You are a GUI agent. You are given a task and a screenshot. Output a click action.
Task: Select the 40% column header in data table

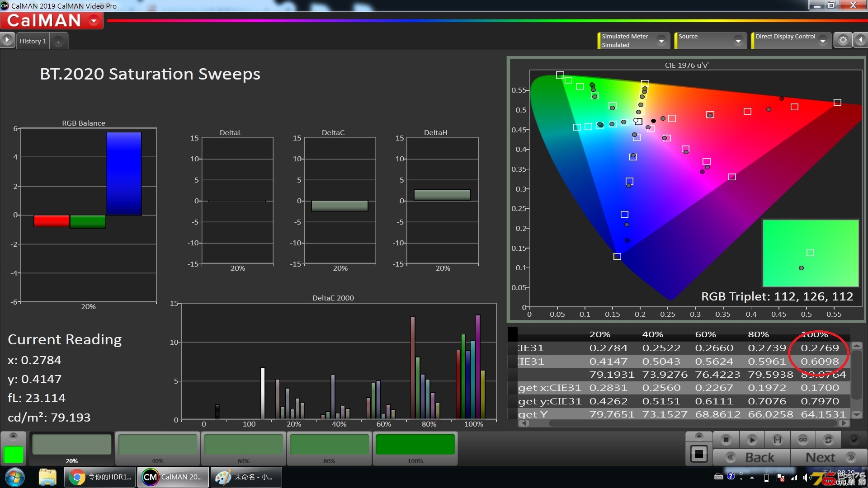tap(653, 334)
